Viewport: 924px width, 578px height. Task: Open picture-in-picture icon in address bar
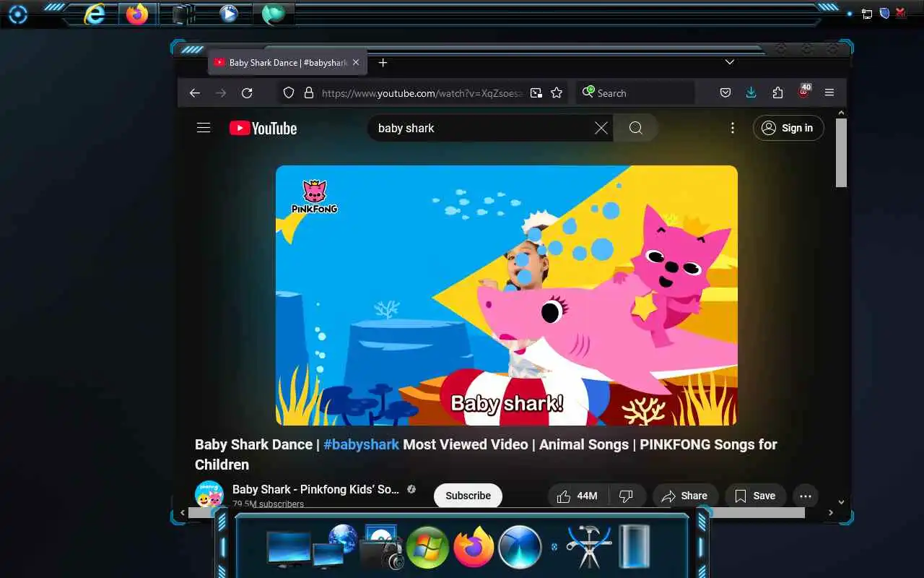pyautogui.click(x=536, y=93)
